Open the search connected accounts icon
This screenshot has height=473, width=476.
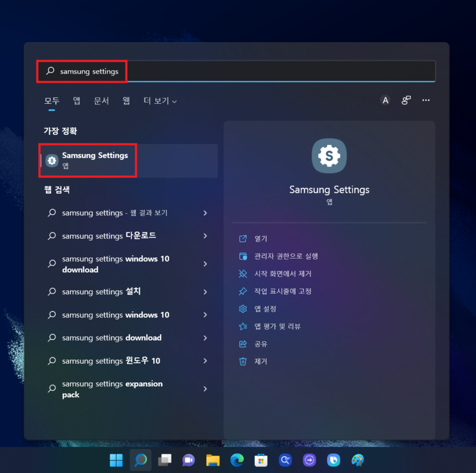406,100
